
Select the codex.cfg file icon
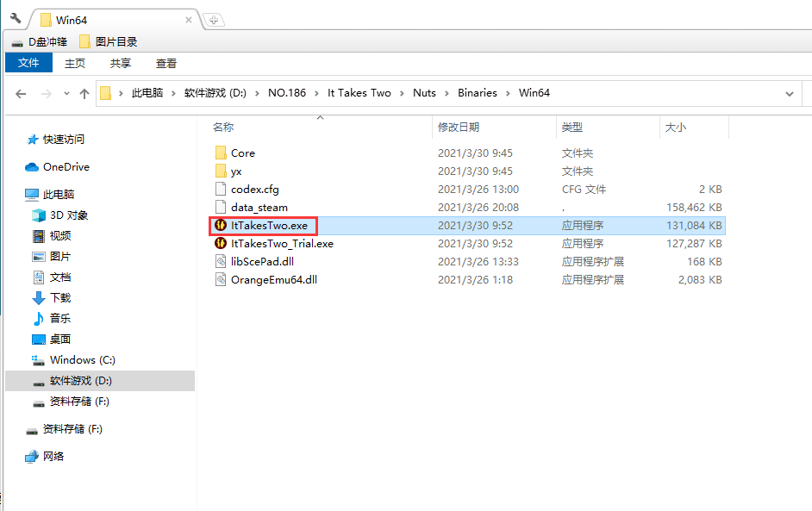[221, 189]
